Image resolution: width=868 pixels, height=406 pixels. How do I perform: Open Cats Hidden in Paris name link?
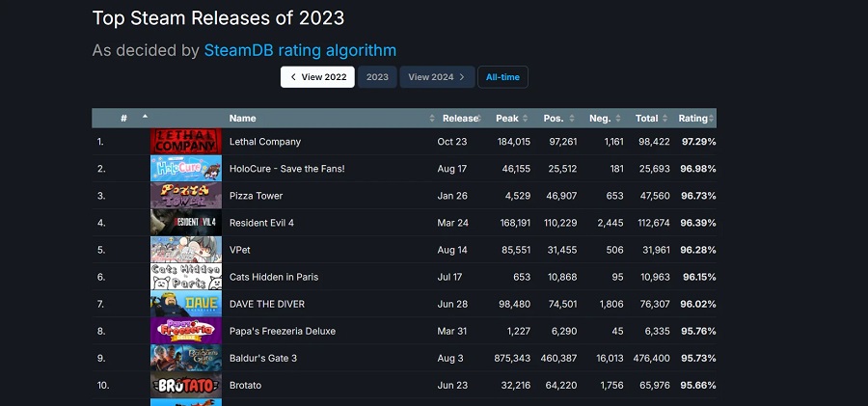(274, 278)
